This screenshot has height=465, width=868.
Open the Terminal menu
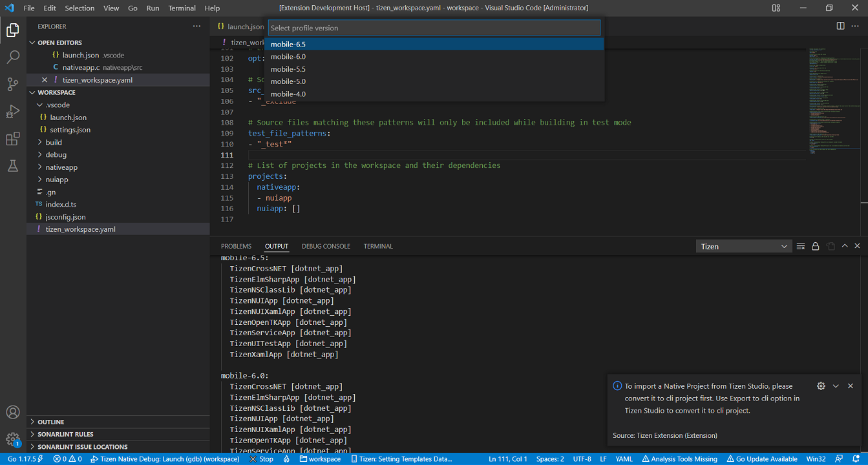click(182, 8)
